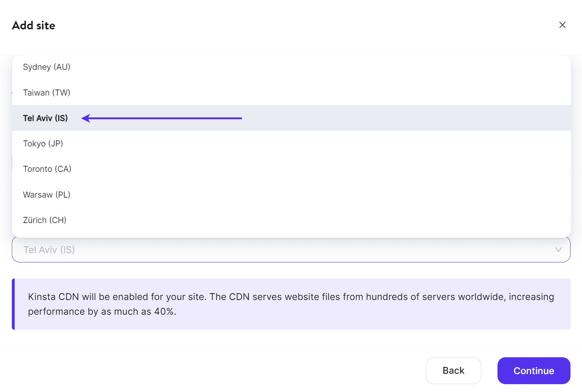Image resolution: width=582 pixels, height=392 pixels.
Task: Click the purple accent bar on the CDN notice
Action: 14,304
